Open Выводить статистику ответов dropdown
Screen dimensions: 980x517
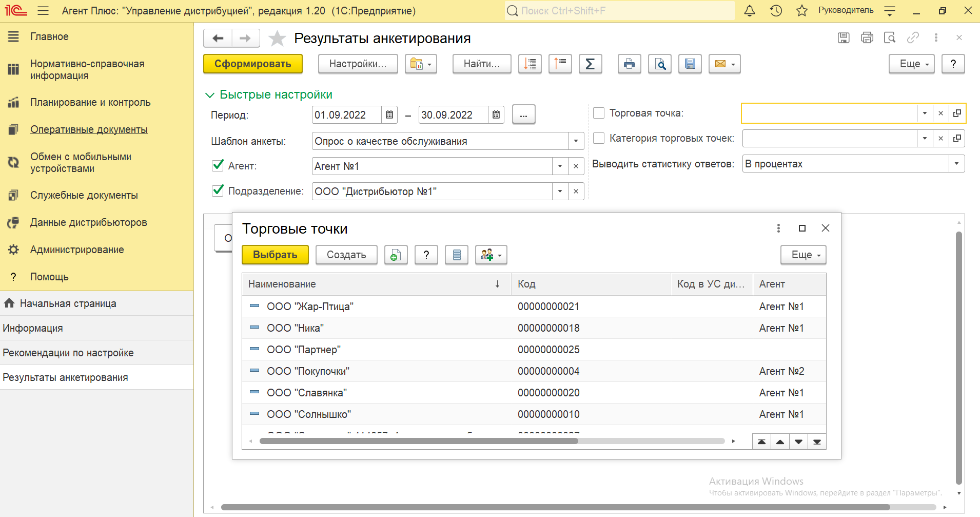(956, 164)
